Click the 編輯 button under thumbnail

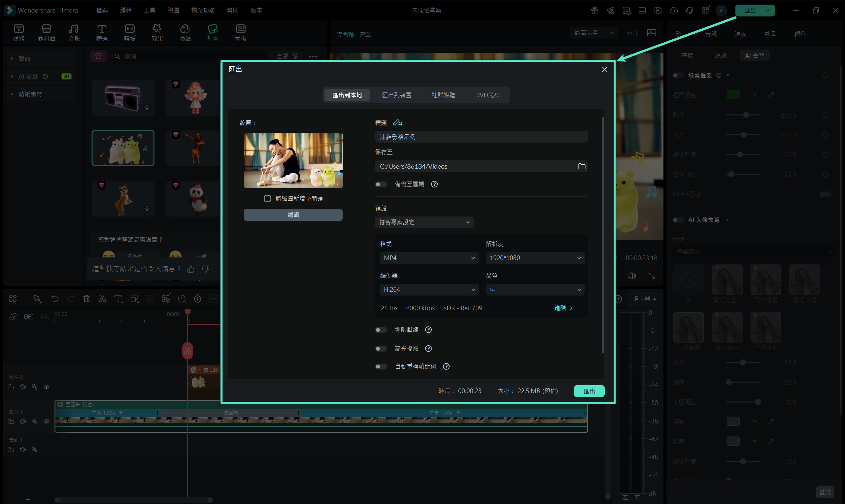tap(293, 215)
